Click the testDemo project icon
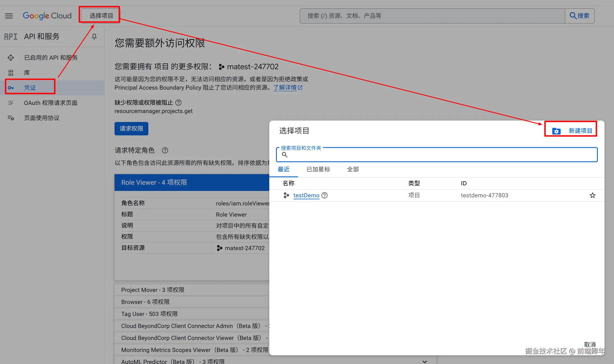This screenshot has height=364, width=614. pyautogui.click(x=286, y=195)
